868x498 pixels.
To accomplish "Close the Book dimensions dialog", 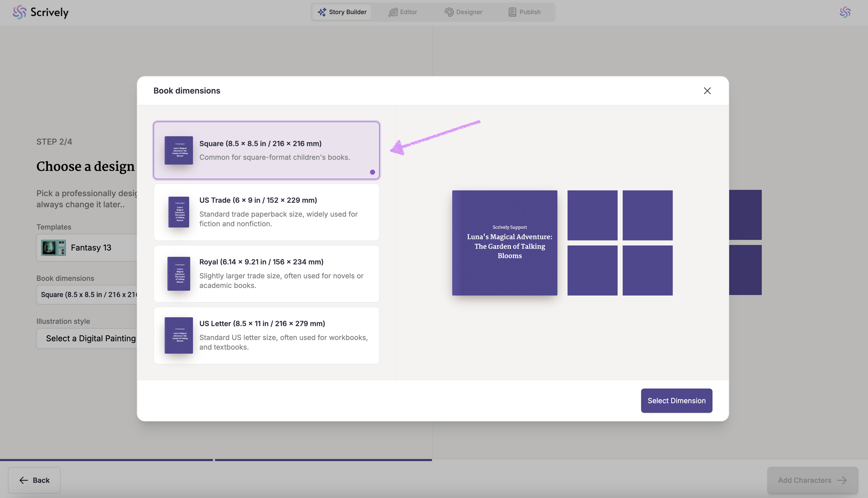I will [x=707, y=91].
